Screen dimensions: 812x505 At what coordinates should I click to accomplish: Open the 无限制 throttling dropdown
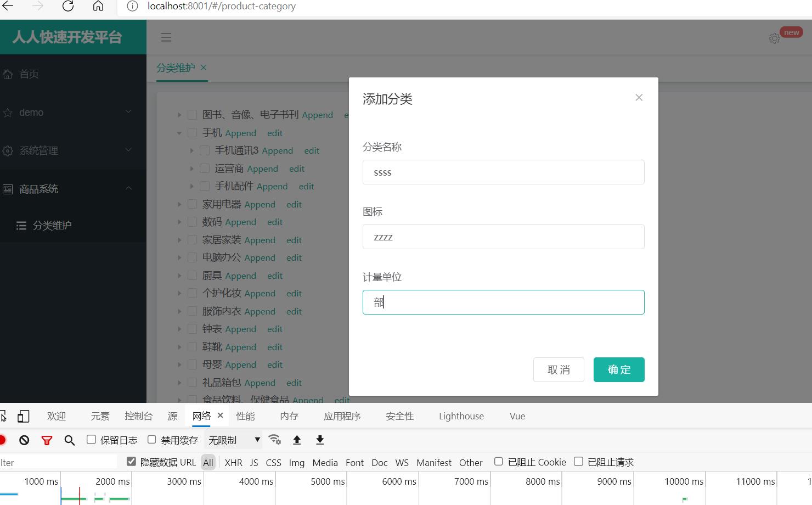[x=233, y=440]
